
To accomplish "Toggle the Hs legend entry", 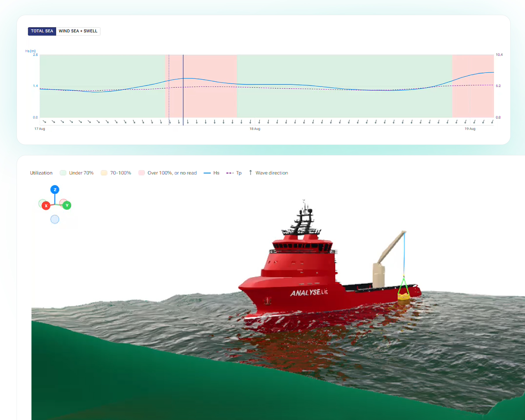I will tap(212, 173).
